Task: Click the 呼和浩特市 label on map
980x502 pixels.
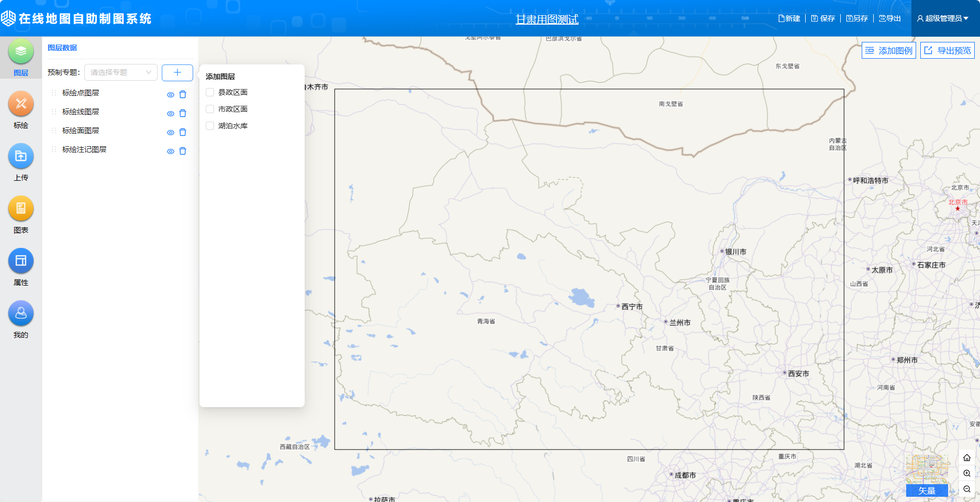Action: point(871,181)
